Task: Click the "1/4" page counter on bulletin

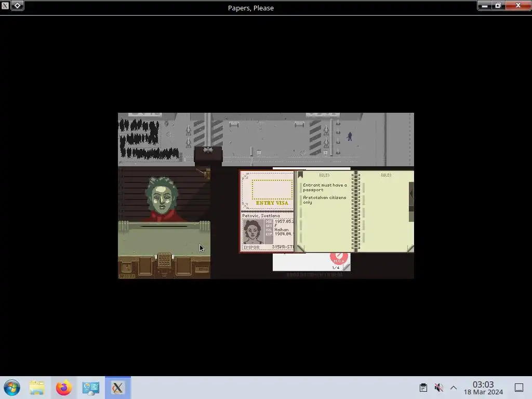Action: pyautogui.click(x=336, y=268)
